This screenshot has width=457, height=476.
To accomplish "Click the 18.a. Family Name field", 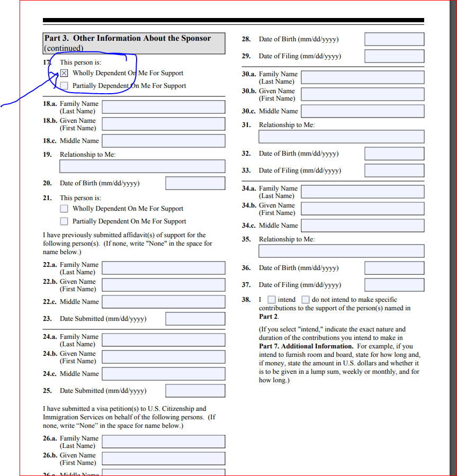I will tap(163, 107).
